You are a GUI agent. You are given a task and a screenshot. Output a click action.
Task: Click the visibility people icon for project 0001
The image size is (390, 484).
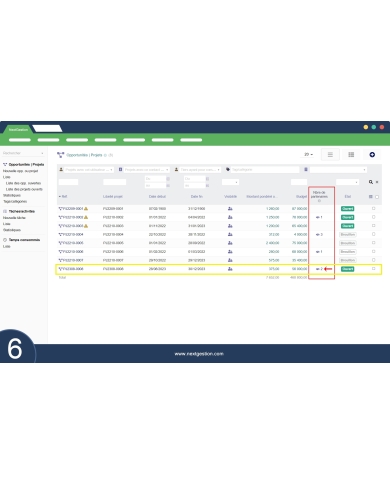point(230,209)
